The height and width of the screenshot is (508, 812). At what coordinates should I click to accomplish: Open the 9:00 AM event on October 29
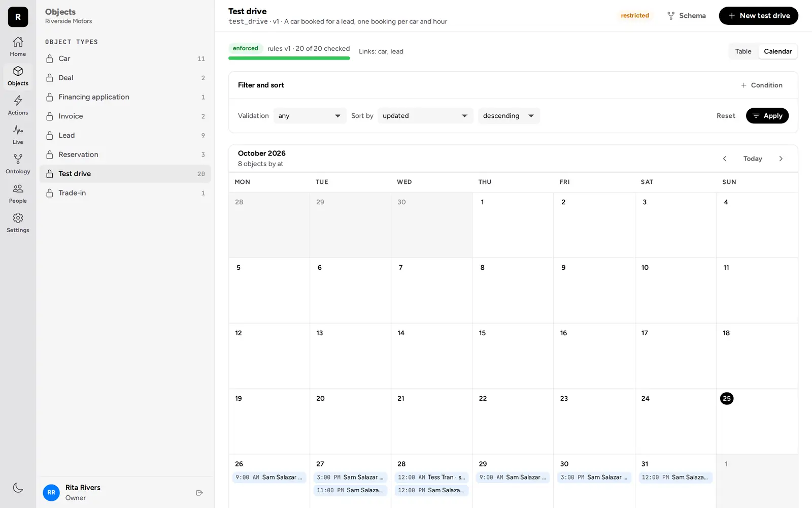tap(513, 478)
